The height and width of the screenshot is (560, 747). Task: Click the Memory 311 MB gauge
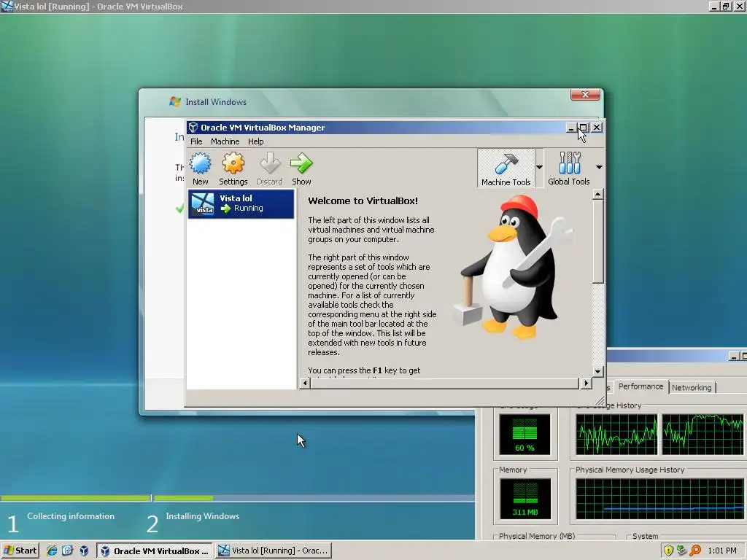pos(525,499)
